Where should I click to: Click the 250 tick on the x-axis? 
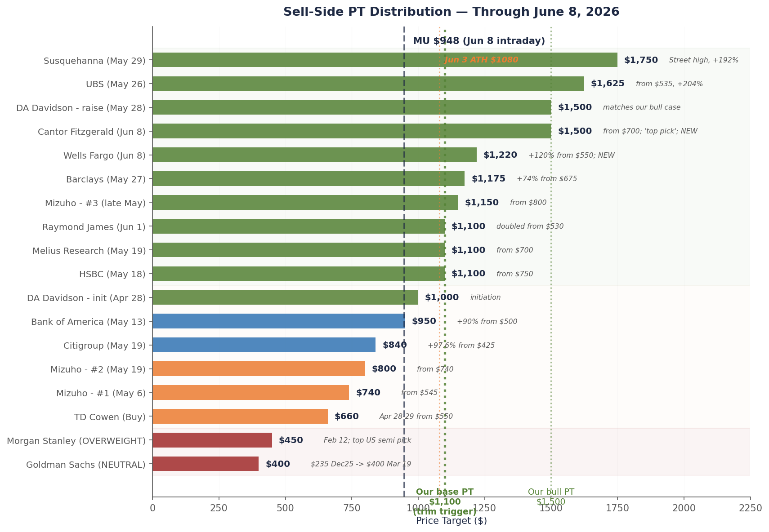click(219, 508)
